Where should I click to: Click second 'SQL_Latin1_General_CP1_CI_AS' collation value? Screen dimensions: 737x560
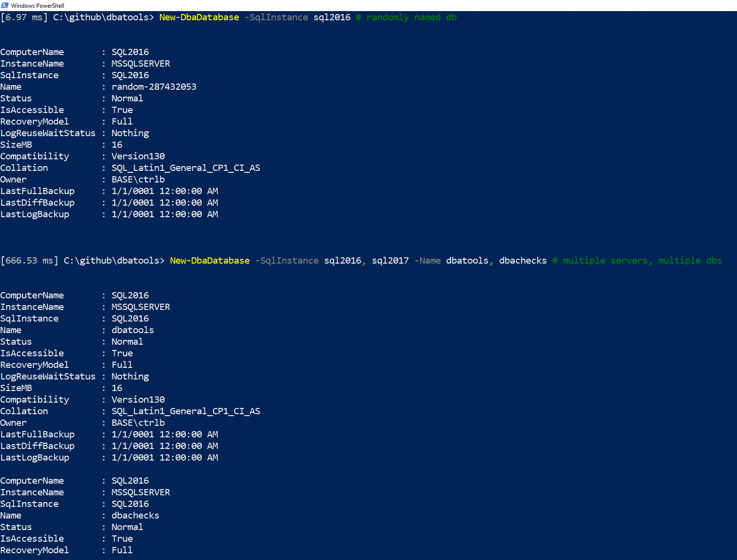[x=186, y=411]
